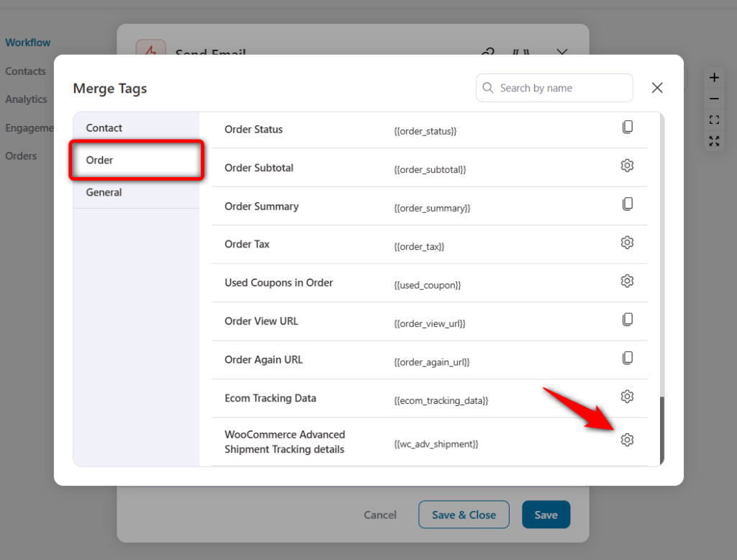Click the Search by name field
The width and height of the screenshot is (737, 560).
coord(554,88)
